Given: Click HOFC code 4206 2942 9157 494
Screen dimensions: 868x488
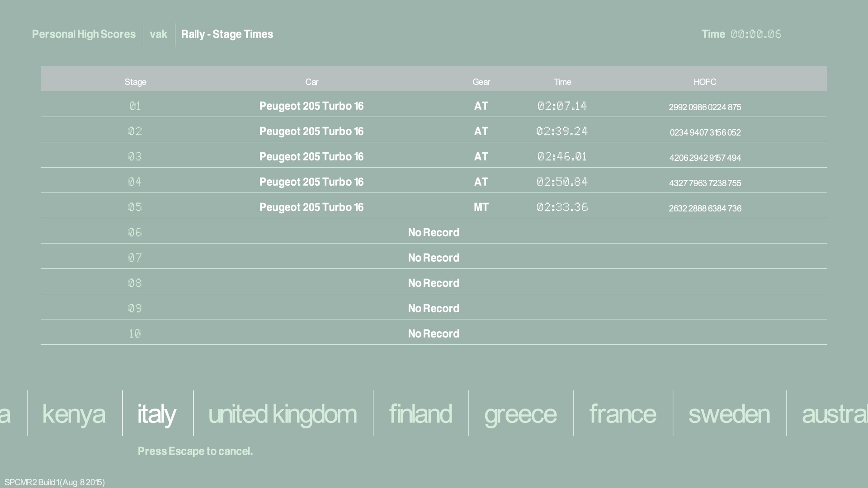Looking at the screenshot, I should click(x=705, y=158).
